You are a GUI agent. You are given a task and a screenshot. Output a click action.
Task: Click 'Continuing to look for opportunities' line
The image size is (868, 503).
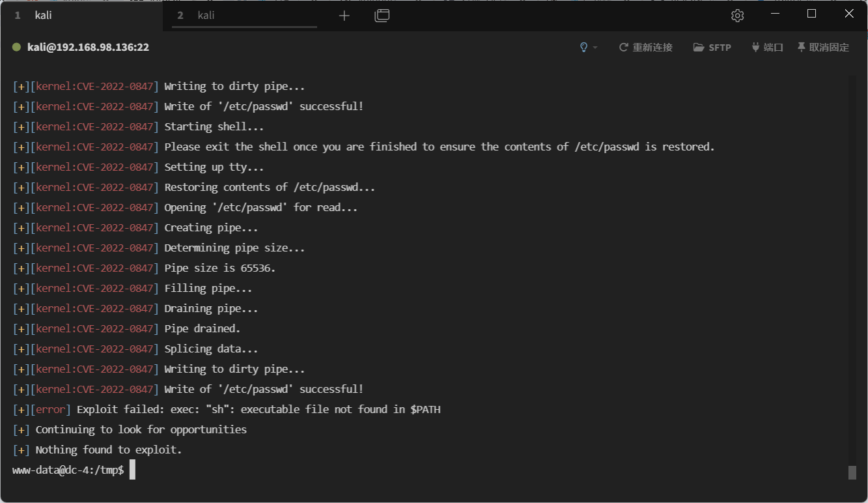130,429
